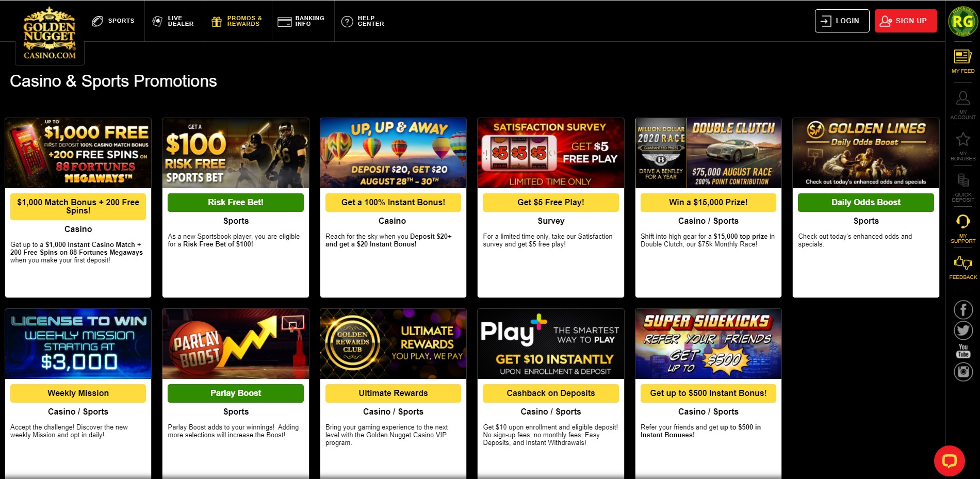Open the Double Clutch race banner
980x479 pixels.
[708, 153]
